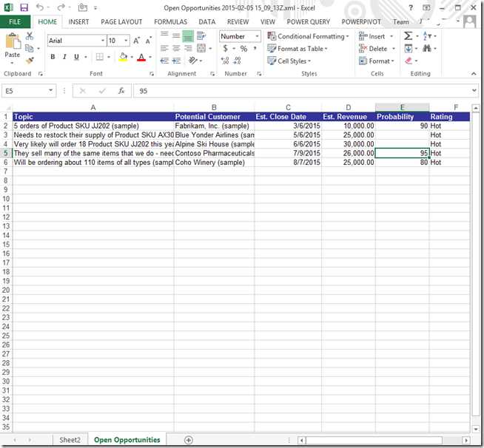The image size is (484, 448).
Task: Toggle the highlighted Bottom Align button
Action: [188, 36]
